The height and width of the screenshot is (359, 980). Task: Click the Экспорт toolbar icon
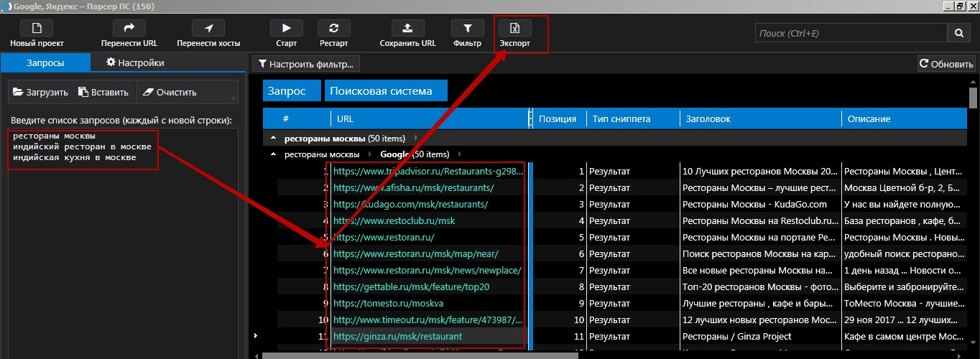click(514, 29)
